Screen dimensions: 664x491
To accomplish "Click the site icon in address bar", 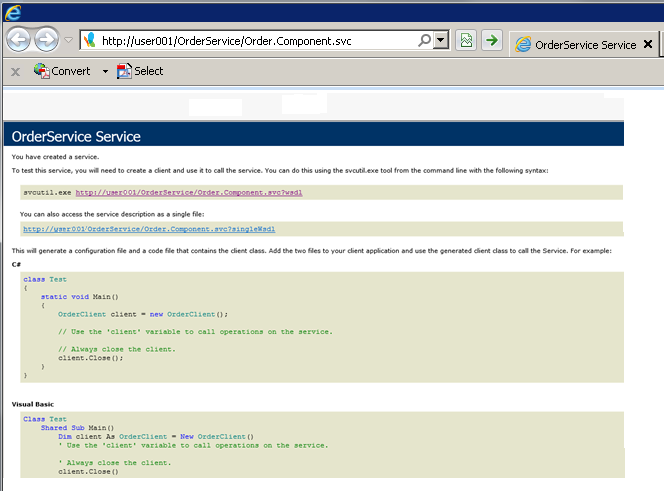I will coord(89,41).
